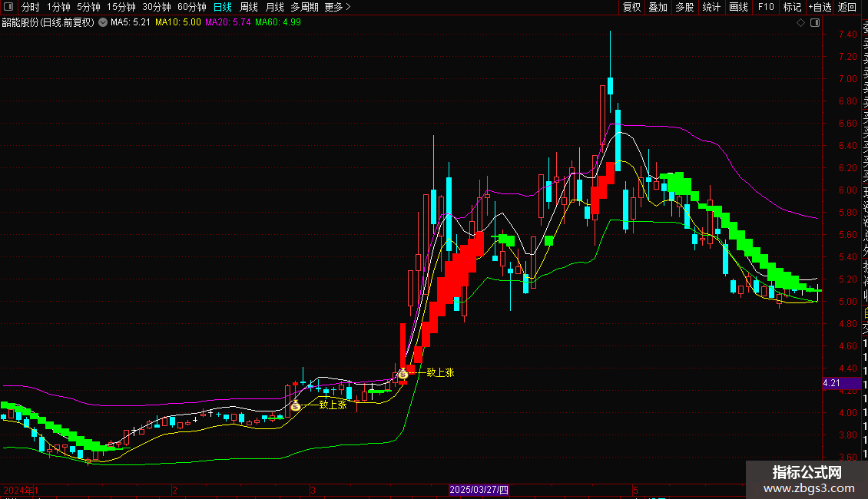Image resolution: width=868 pixels, height=499 pixels.
Task: Activate the 画线 drawing tool
Action: pyautogui.click(x=738, y=7)
